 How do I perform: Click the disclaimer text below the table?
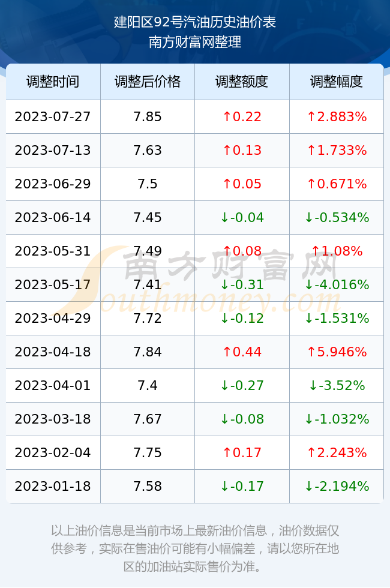pyautogui.click(x=195, y=548)
